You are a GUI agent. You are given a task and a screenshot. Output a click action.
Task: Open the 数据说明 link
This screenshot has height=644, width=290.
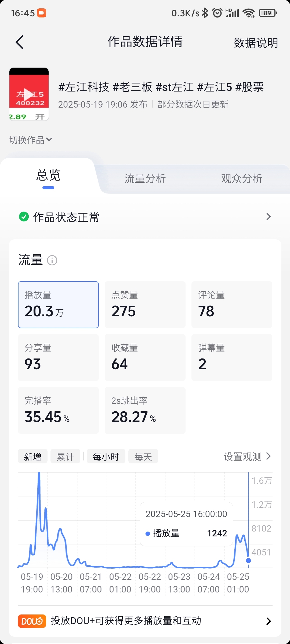[256, 43]
